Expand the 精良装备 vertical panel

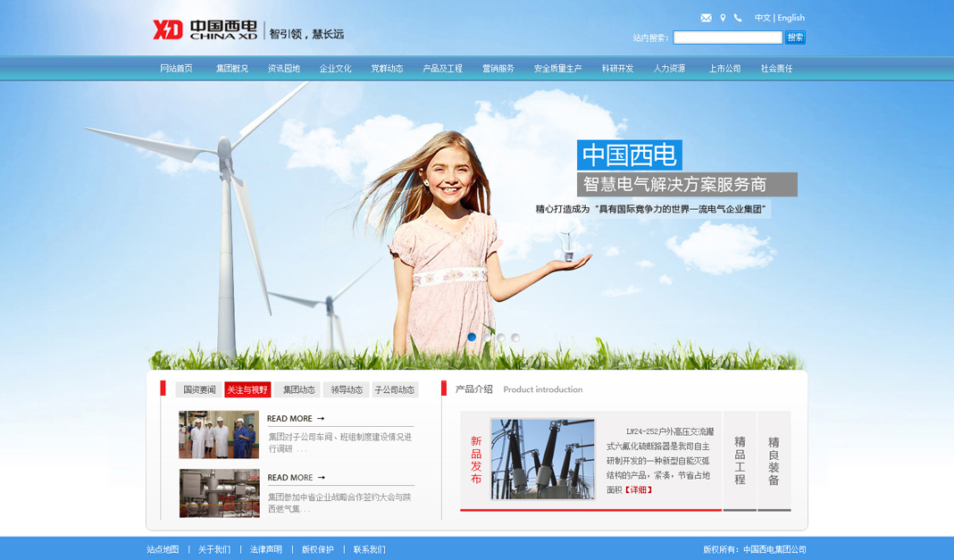point(774,460)
